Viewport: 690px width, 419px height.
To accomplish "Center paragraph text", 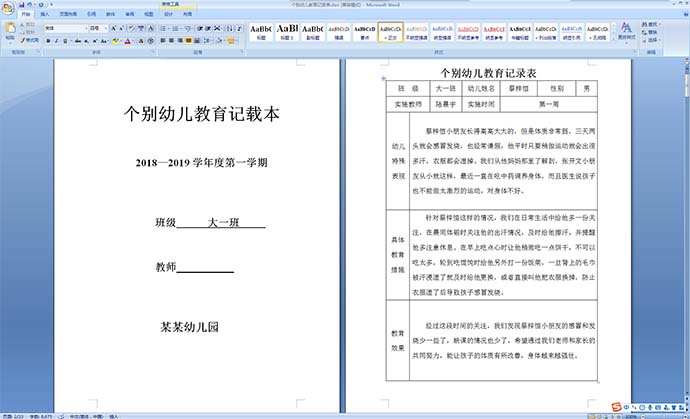I will (171, 41).
